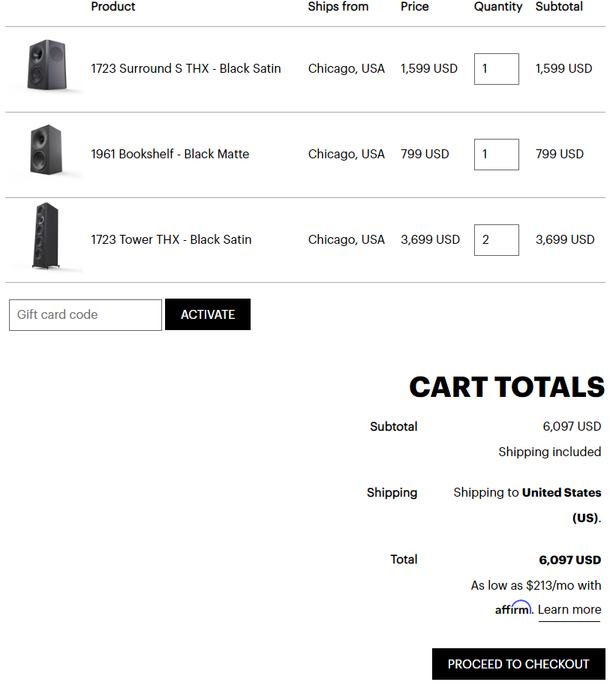Image resolution: width=616 pixels, height=685 pixels.
Task: Select the quantity field for 1723 Surround S
Action: coord(496,69)
